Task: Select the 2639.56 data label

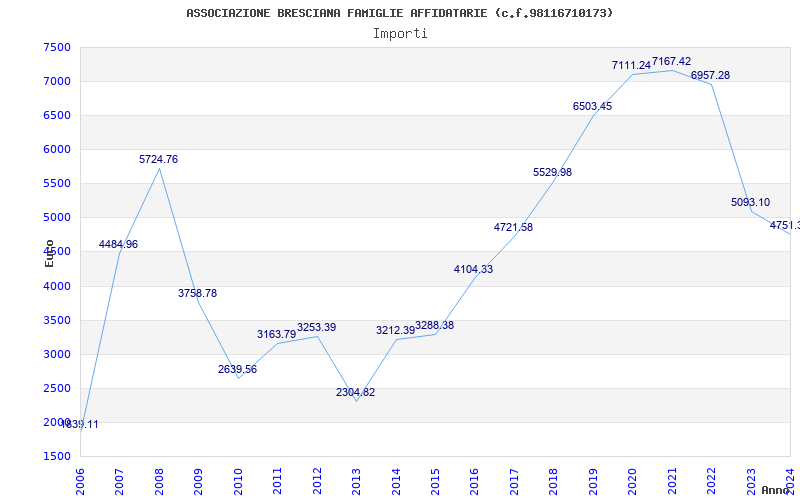Action: [237, 369]
